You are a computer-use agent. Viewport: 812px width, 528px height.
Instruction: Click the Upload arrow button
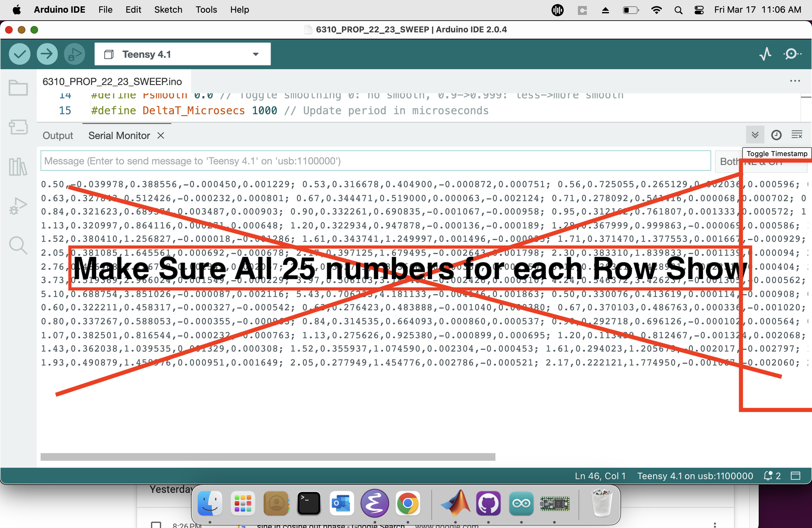[47, 54]
